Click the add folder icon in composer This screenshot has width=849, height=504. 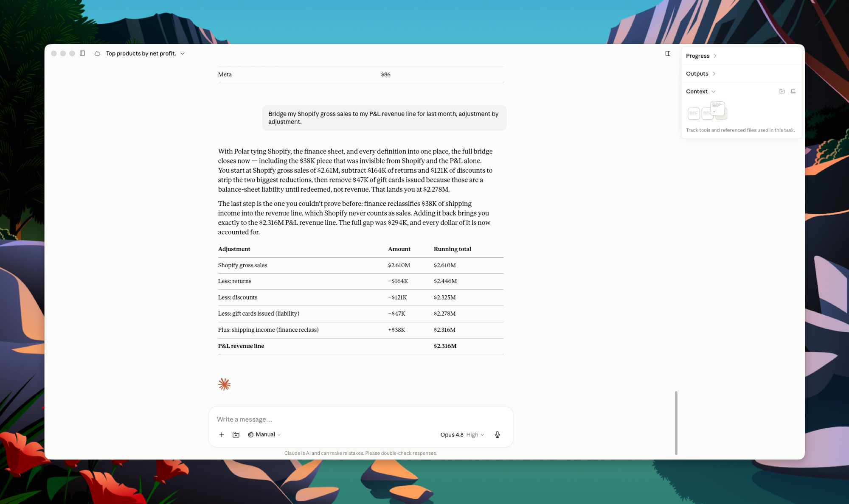236,435
